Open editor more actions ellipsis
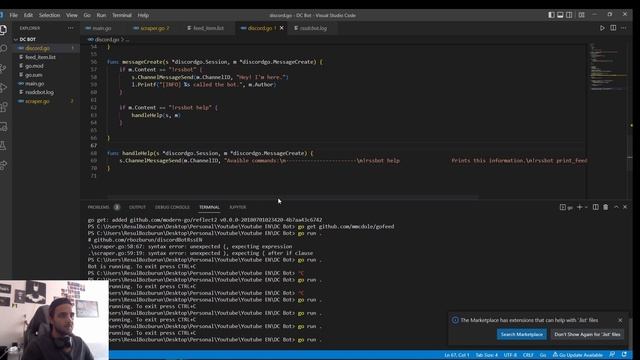The width and height of the screenshot is (640, 360). [x=624, y=28]
